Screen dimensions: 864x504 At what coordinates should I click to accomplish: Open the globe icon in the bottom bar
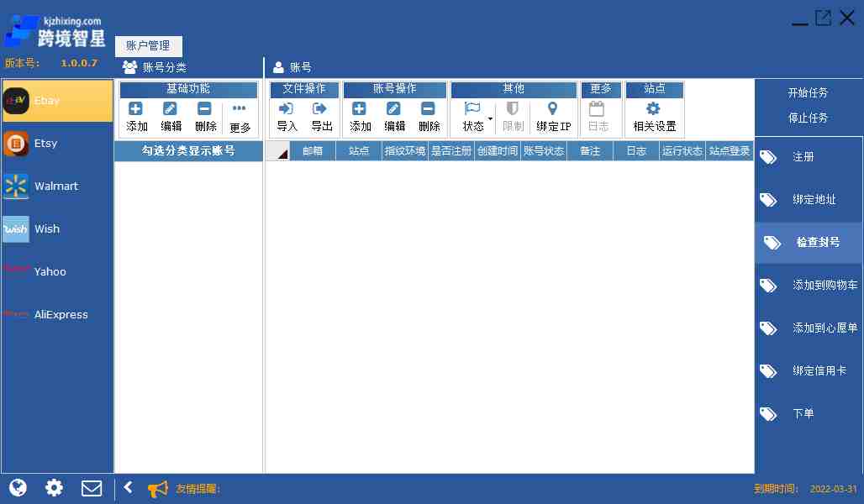tap(18, 487)
